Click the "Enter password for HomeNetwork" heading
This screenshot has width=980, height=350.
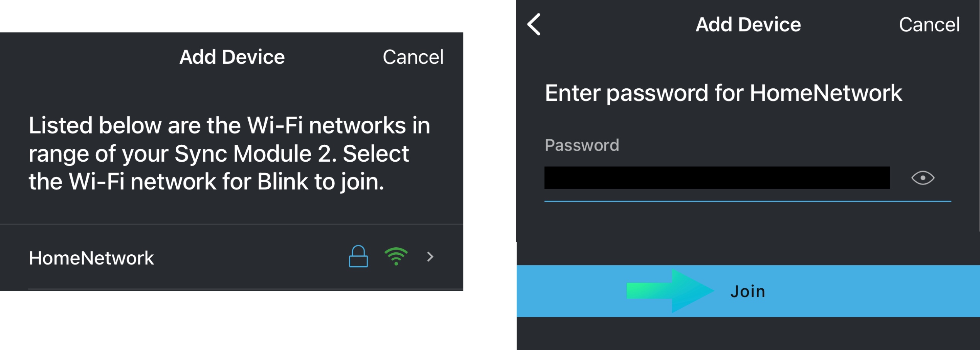[x=723, y=93]
